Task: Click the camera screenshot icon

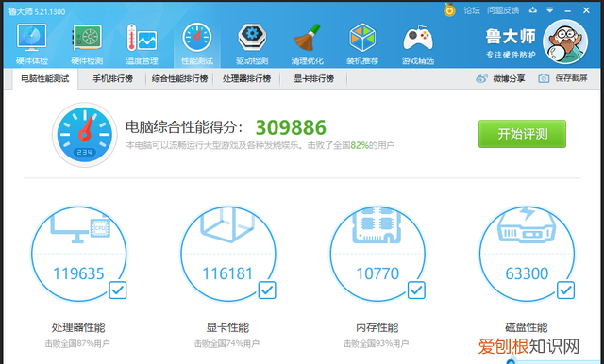Action: [544, 78]
